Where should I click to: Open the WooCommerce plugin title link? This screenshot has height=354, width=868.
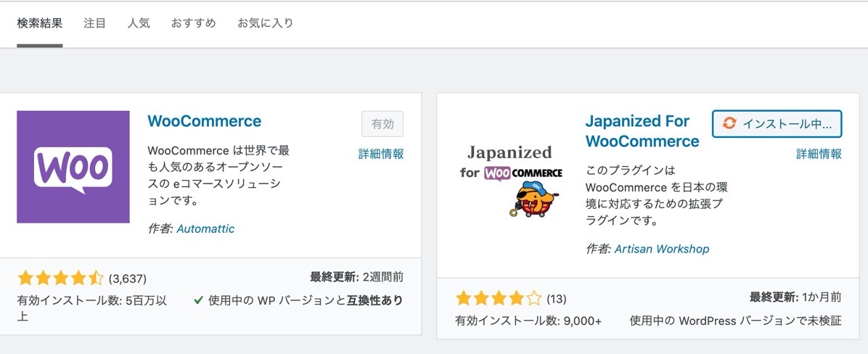[x=204, y=121]
